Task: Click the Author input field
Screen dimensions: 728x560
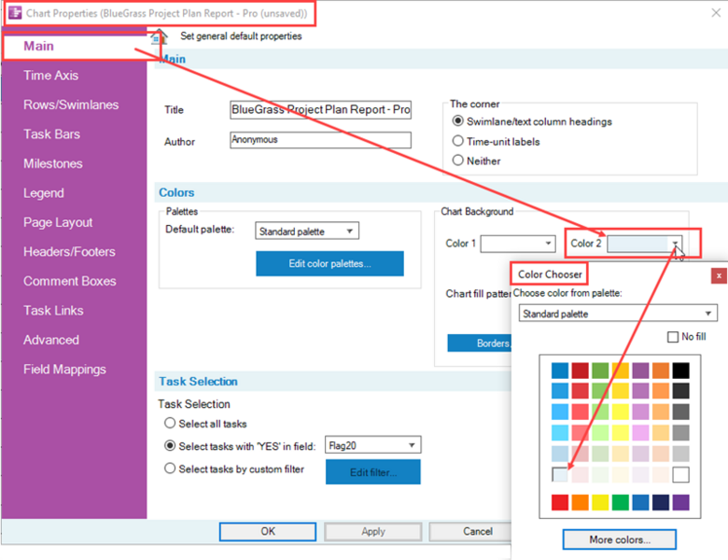Action: (x=320, y=140)
